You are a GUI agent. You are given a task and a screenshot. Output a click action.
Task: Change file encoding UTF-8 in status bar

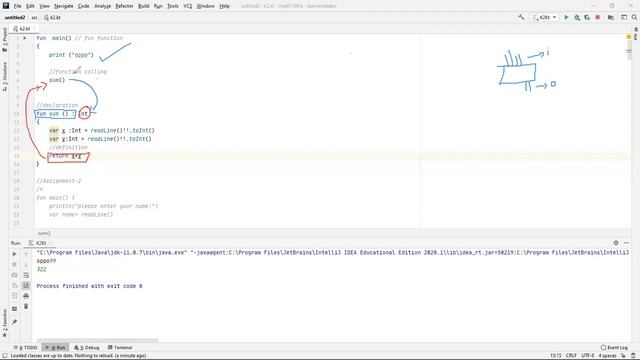[588, 356]
